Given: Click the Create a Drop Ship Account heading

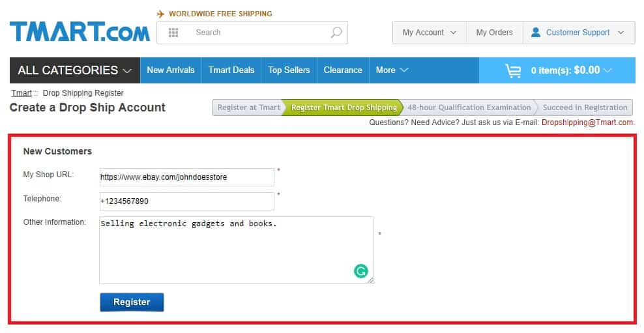Looking at the screenshot, I should pyautogui.click(x=87, y=108).
